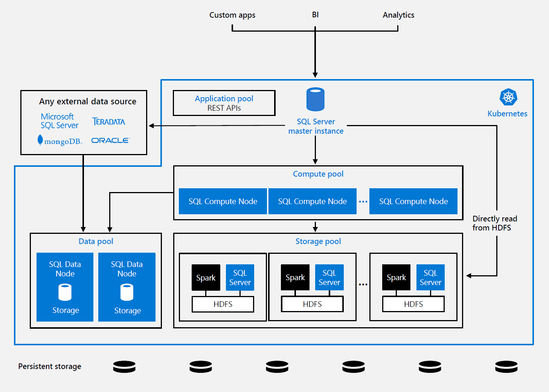Select the Custom apps label
549x392 pixels.
click(232, 15)
